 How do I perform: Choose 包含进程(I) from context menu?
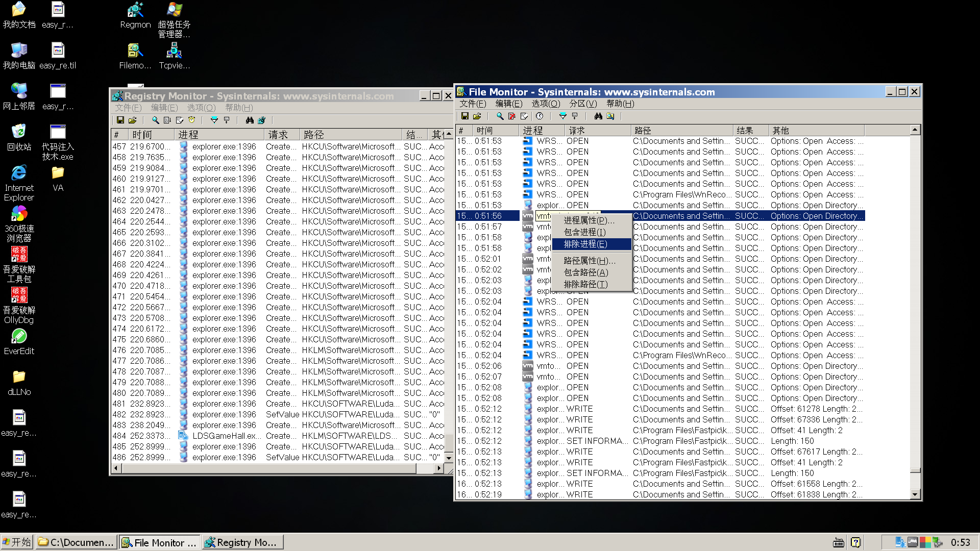point(592,232)
